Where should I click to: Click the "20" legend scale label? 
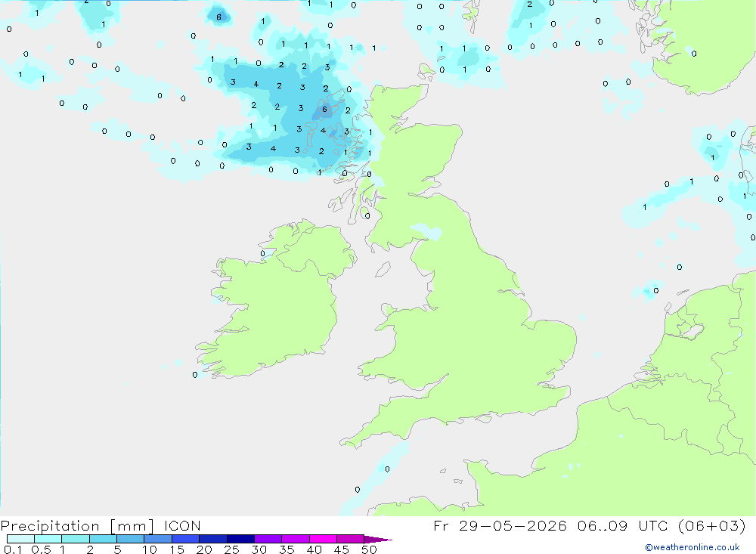[204, 549]
